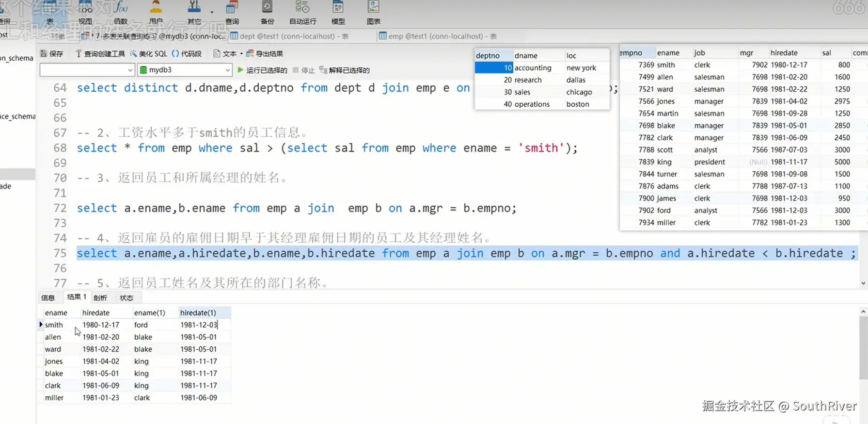This screenshot has height=424, width=868.
Task: Expand the 其它 dropdown arrow
Action: click(212, 12)
